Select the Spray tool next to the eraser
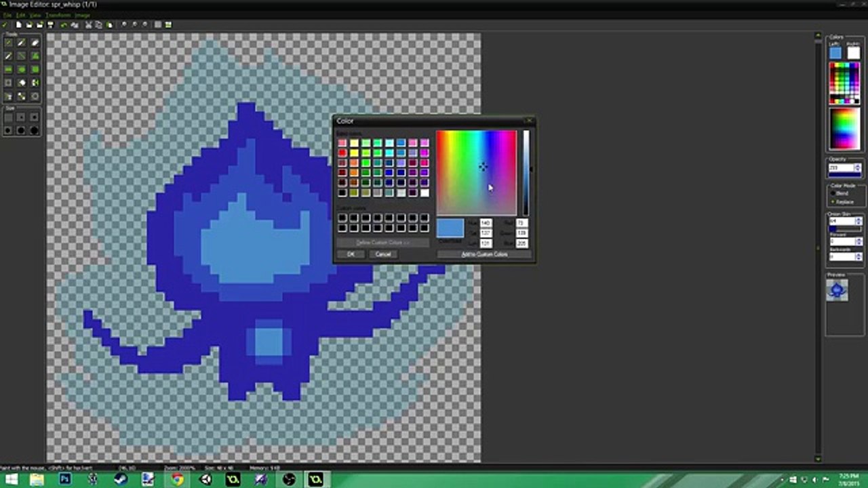The width and height of the screenshot is (868, 488). click(x=22, y=43)
